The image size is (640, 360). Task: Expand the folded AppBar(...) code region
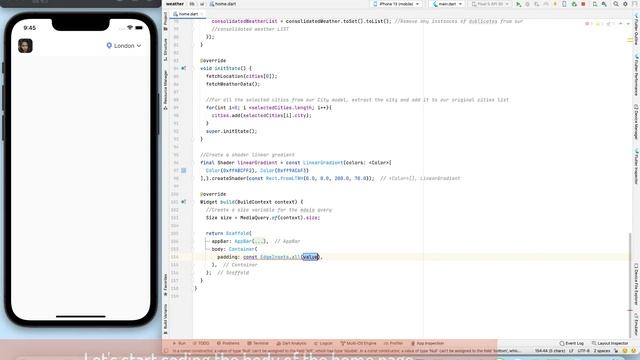[x=259, y=241]
